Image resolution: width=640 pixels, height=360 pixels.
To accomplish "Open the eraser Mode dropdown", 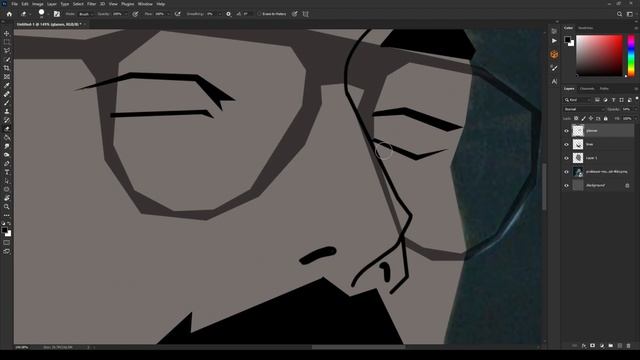I will (x=86, y=14).
